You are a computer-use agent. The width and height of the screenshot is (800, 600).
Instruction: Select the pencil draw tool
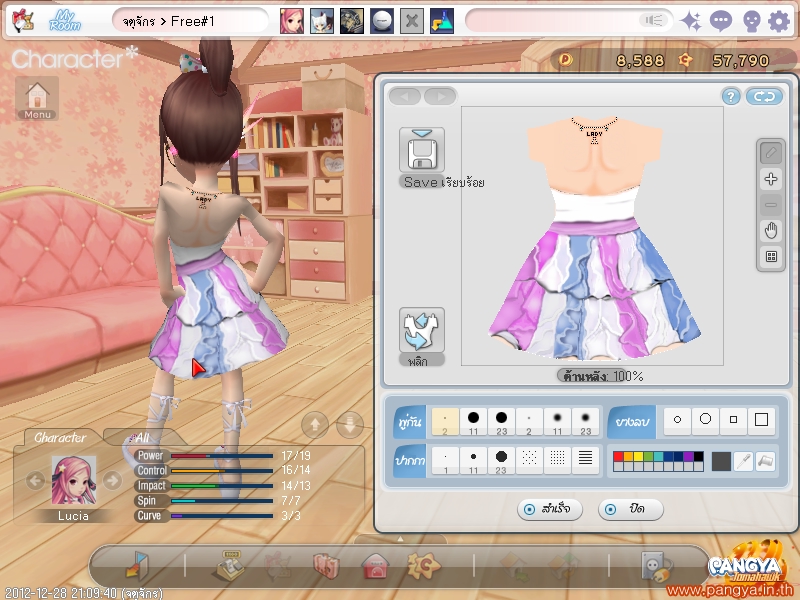[x=771, y=153]
